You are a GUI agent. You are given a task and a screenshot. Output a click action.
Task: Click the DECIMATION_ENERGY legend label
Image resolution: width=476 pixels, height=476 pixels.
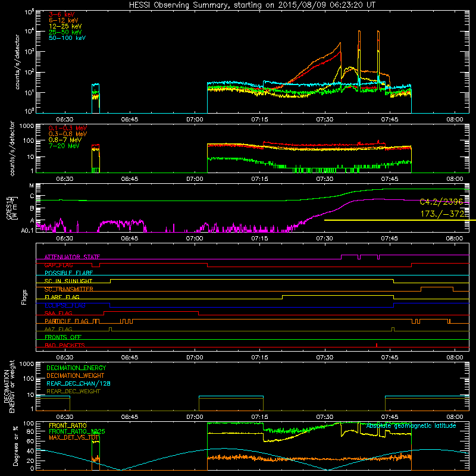click(76, 368)
